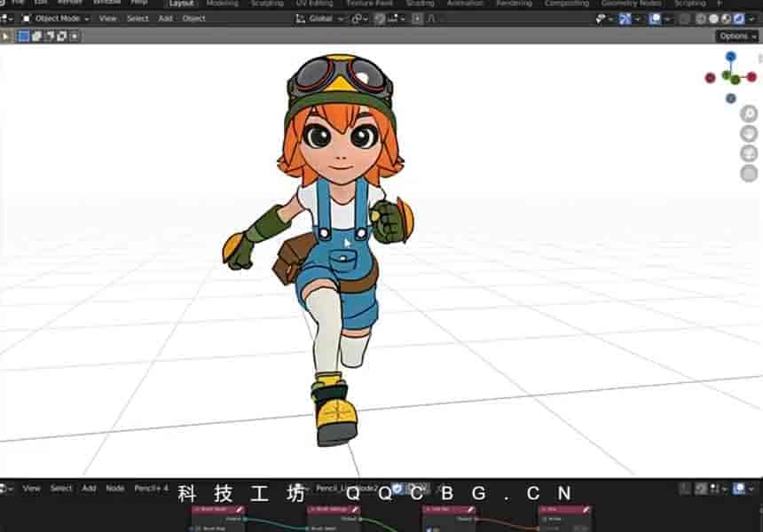The image size is (763, 532).
Task: Switch to the Modeling workspace tab
Action: coord(223,4)
